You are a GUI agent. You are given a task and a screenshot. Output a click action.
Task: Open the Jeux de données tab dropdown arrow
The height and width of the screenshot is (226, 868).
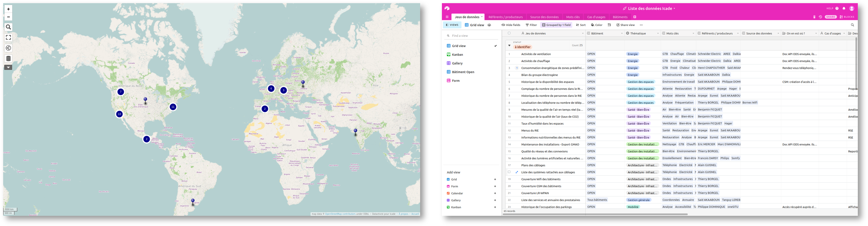tap(482, 17)
